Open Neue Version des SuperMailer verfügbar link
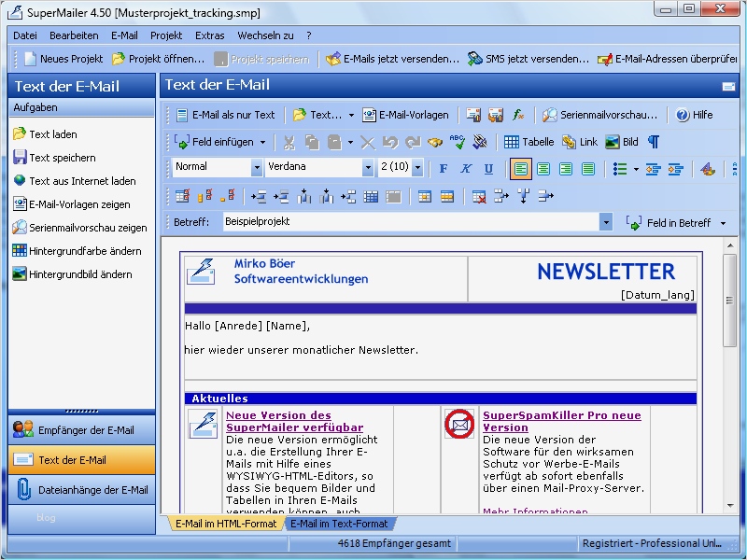 click(x=294, y=422)
